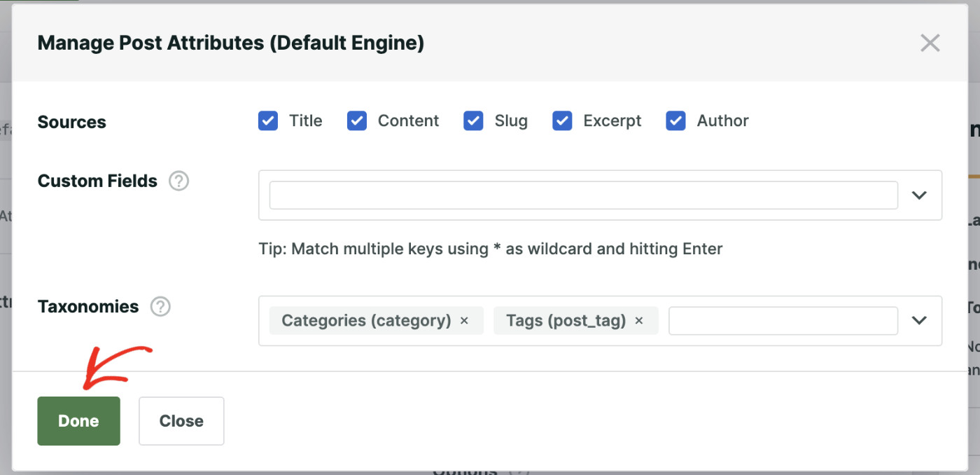Viewport: 980px width, 475px height.
Task: Uncheck the Title source
Action: [x=267, y=121]
